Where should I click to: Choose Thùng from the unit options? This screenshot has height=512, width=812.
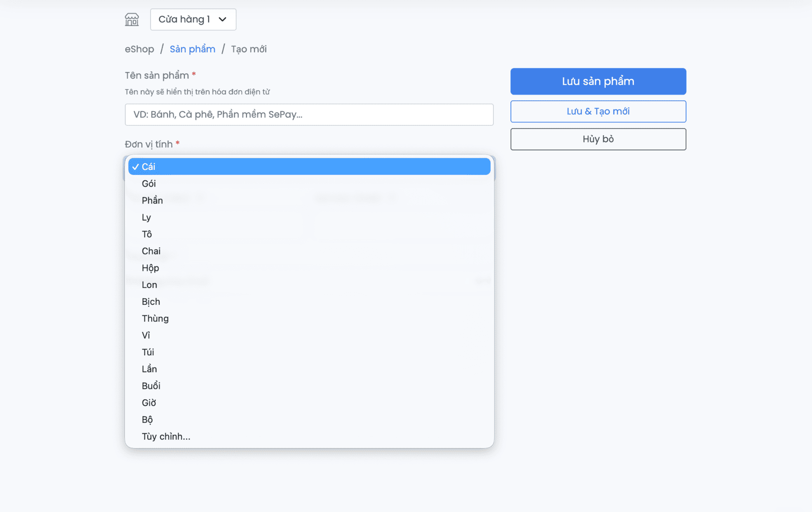click(155, 318)
